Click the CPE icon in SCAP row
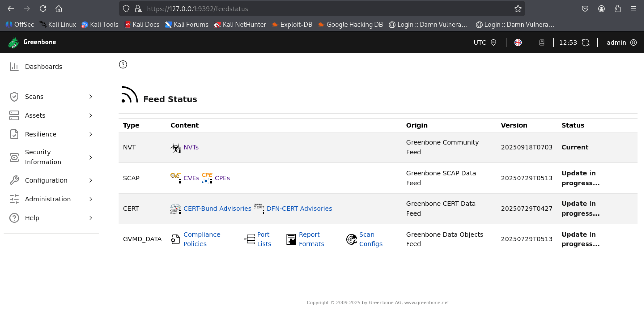 [x=207, y=178]
